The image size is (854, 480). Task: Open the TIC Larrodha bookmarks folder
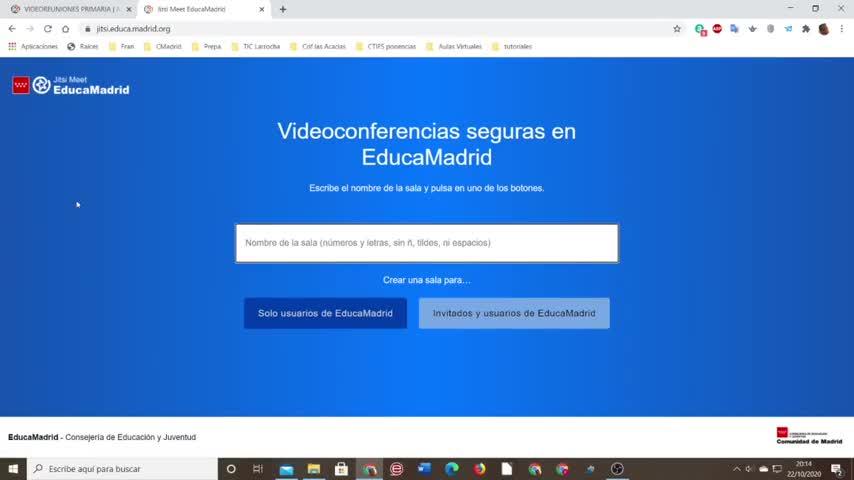255,46
